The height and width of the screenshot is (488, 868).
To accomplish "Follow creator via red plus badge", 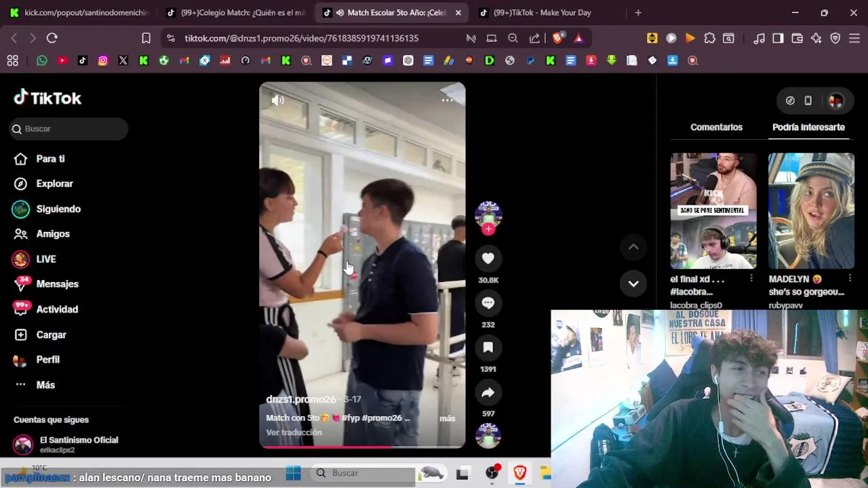I will 488,229.
